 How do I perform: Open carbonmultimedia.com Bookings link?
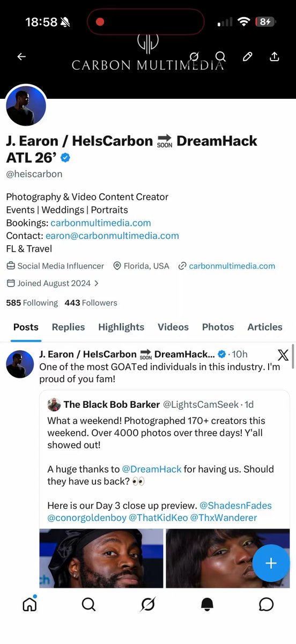tap(101, 223)
